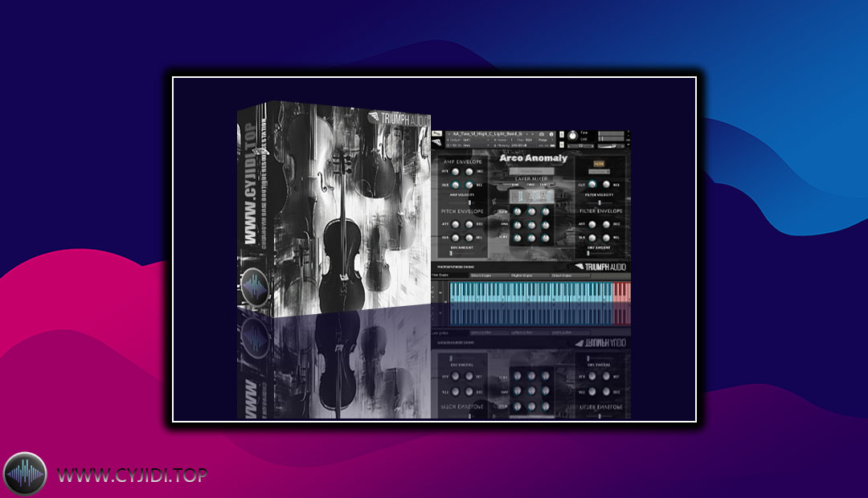Switch to the Effects Engine tab
Viewport: 868px width, 498px height.
pos(488,275)
